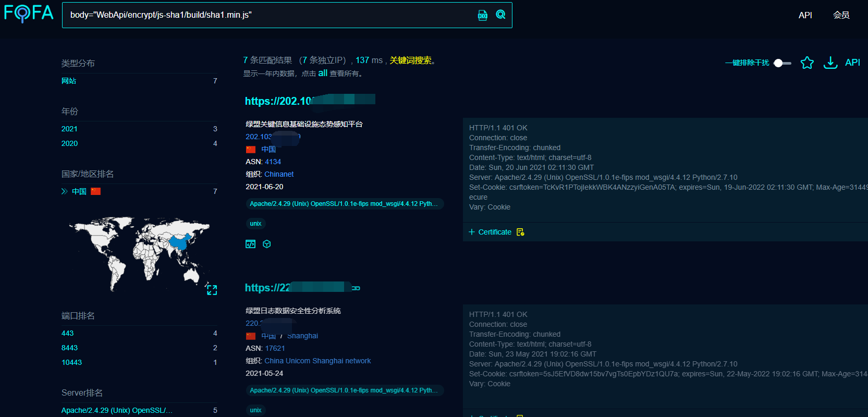Click the second result's Apache server tag
The height and width of the screenshot is (417, 868).
(344, 390)
